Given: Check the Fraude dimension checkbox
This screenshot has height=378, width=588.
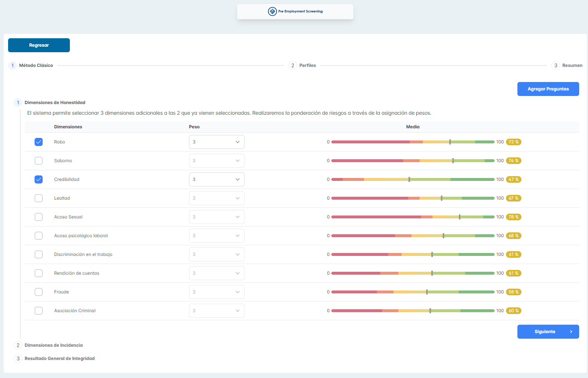Looking at the screenshot, I should [x=39, y=292].
